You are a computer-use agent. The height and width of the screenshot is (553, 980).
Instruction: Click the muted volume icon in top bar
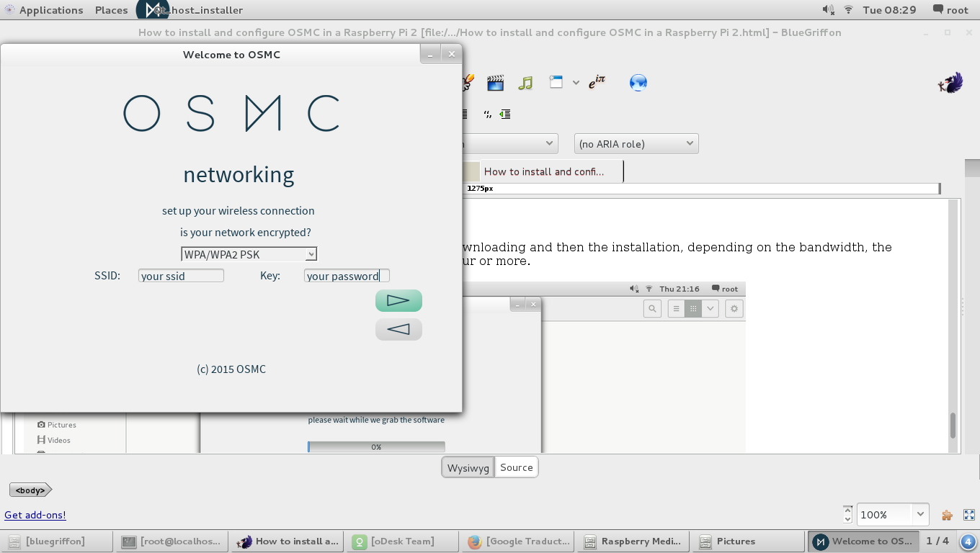(829, 10)
